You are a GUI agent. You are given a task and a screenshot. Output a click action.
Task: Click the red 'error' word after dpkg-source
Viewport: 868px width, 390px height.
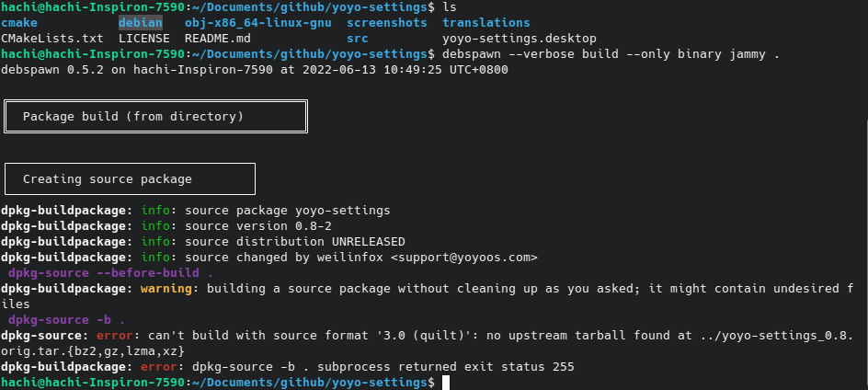point(115,335)
